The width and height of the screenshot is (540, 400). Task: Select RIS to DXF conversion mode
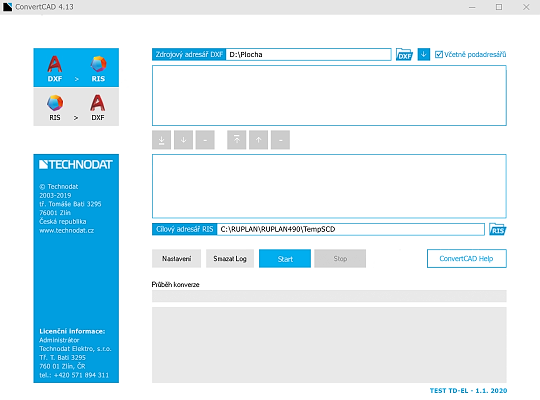76,107
